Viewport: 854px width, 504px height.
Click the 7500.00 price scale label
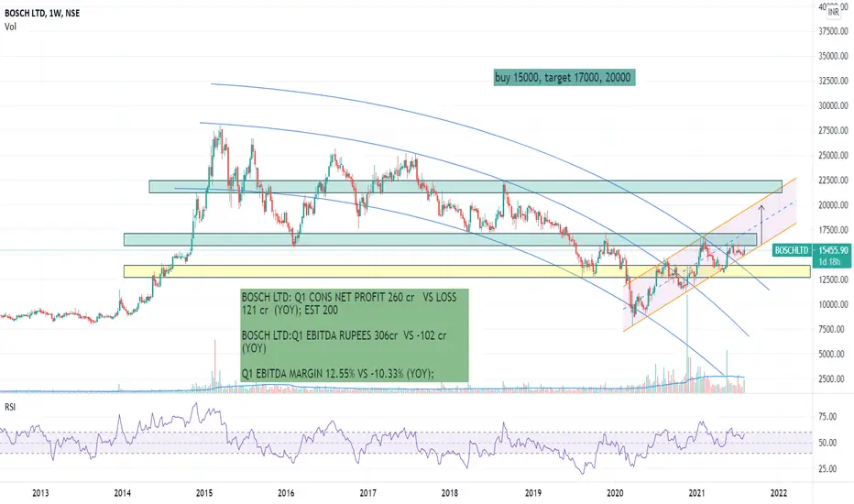(x=833, y=329)
